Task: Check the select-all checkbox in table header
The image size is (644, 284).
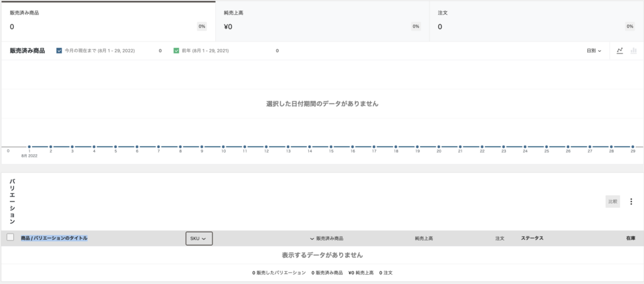Action: 10,237
